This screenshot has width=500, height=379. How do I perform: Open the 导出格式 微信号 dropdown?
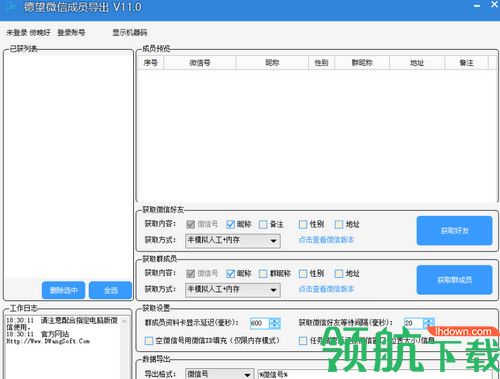click(219, 374)
